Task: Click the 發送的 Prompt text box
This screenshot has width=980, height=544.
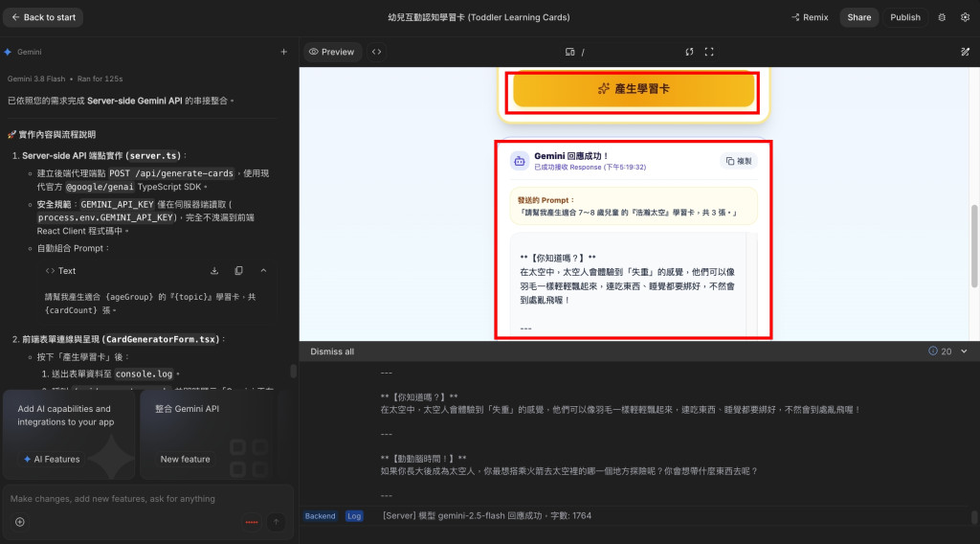Action: (634, 206)
